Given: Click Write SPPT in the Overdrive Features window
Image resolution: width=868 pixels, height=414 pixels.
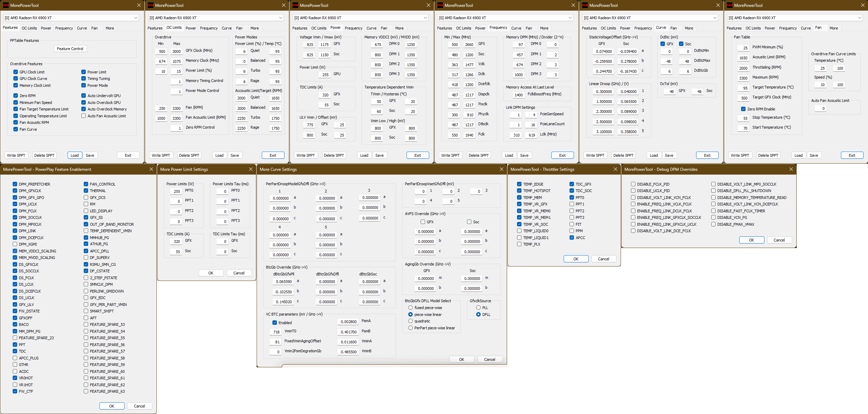Looking at the screenshot, I should 16,155.
